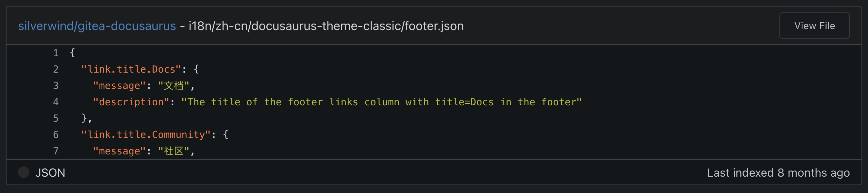Select line number 5
The image size is (868, 193).
pyautogui.click(x=56, y=118)
